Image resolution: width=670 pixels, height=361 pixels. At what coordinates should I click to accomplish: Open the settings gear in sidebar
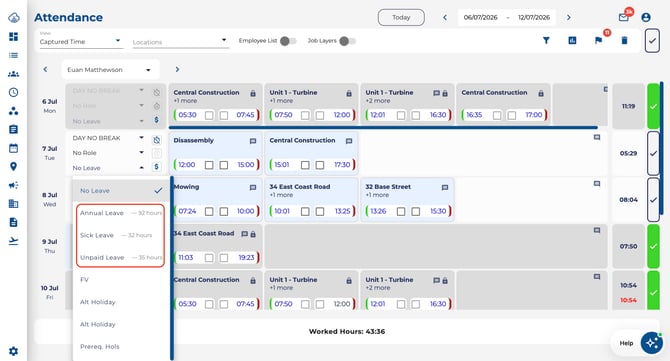coord(13,351)
